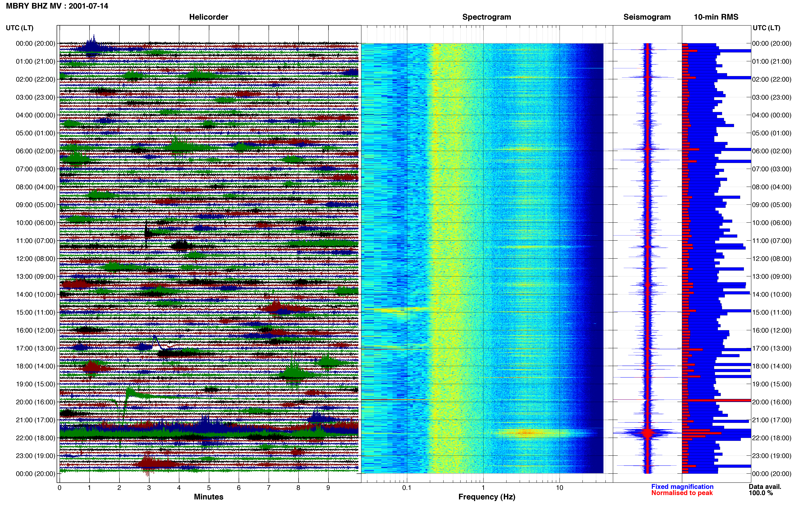Click the "Data avail." label
812x508 pixels.
pos(765,486)
